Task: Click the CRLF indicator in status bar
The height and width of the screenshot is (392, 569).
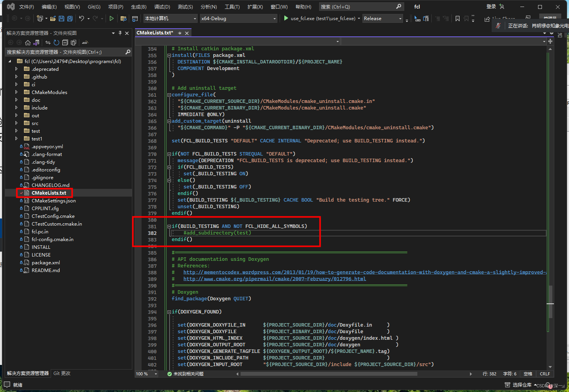Action: [545, 373]
